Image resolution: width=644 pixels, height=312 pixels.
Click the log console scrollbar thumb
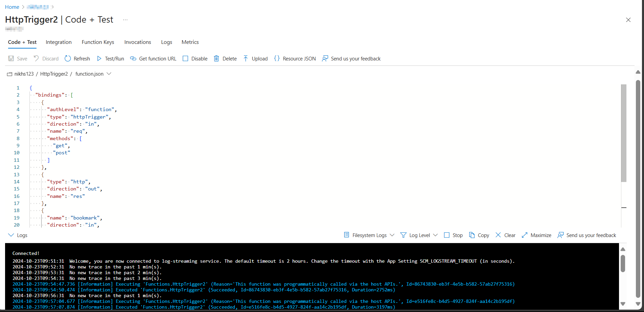tap(623, 263)
